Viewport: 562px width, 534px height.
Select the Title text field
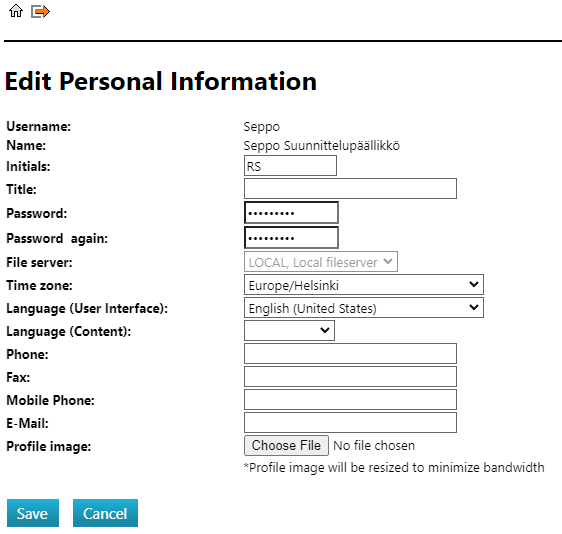click(350, 189)
